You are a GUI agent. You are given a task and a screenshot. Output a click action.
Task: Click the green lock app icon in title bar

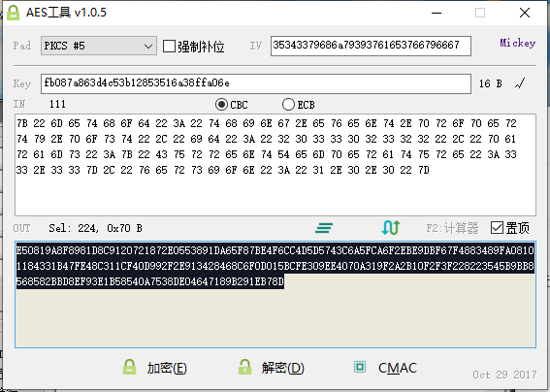14,13
